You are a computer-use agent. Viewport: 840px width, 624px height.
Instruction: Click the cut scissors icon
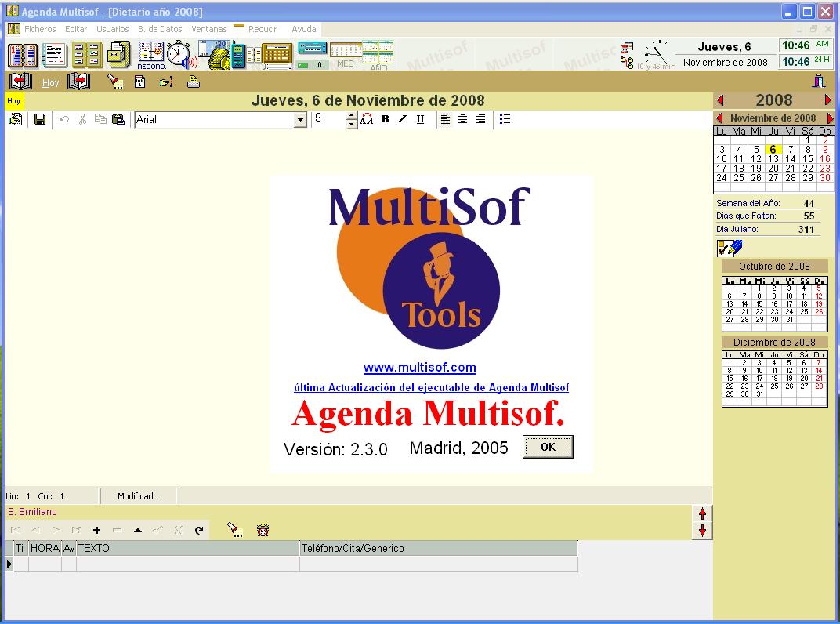[x=82, y=119]
